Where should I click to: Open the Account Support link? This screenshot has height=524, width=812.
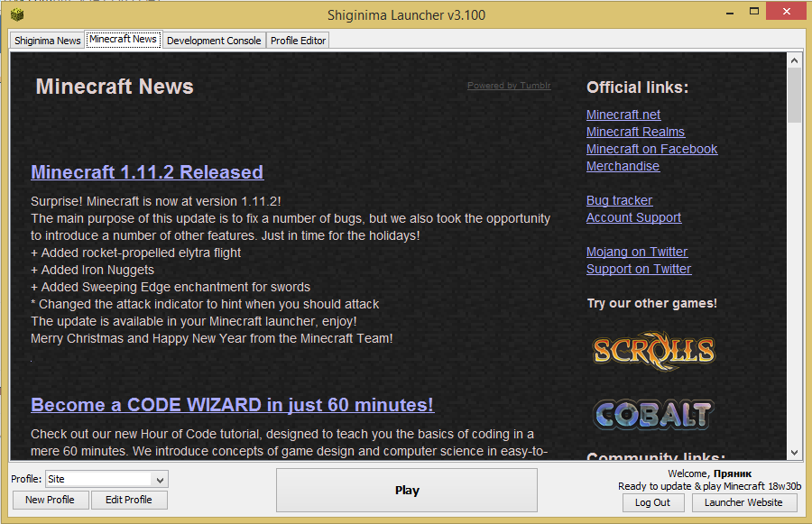(x=634, y=217)
